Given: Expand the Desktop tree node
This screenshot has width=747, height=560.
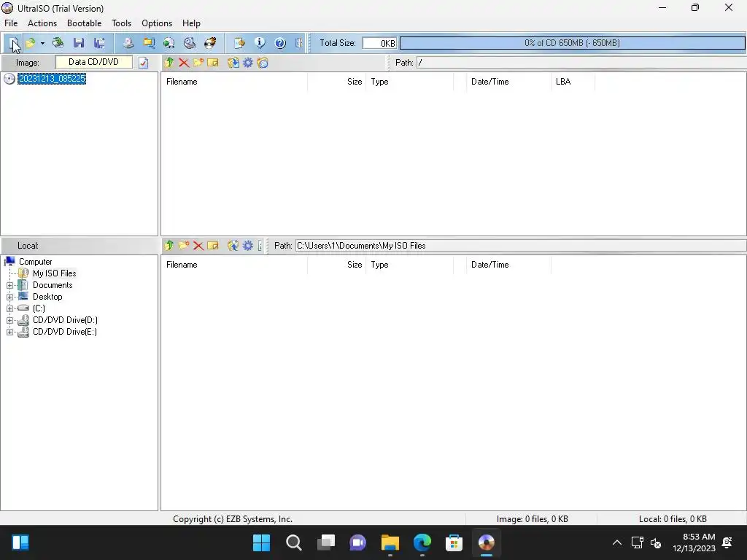Looking at the screenshot, I should pos(9,297).
